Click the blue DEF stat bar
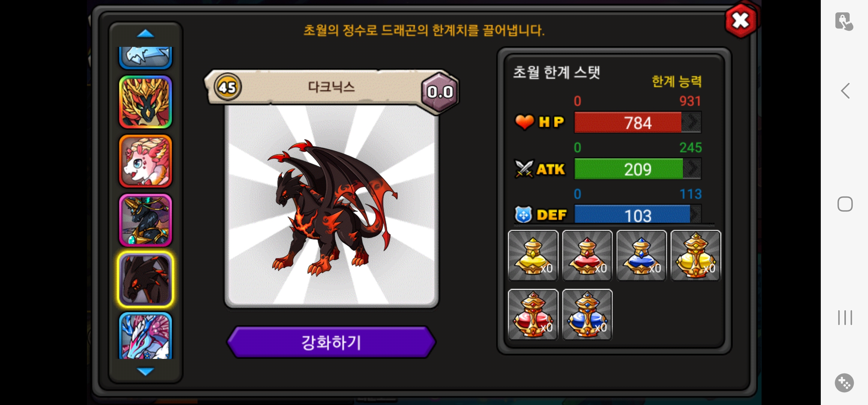Viewport: 868px width, 405px height. tap(638, 215)
